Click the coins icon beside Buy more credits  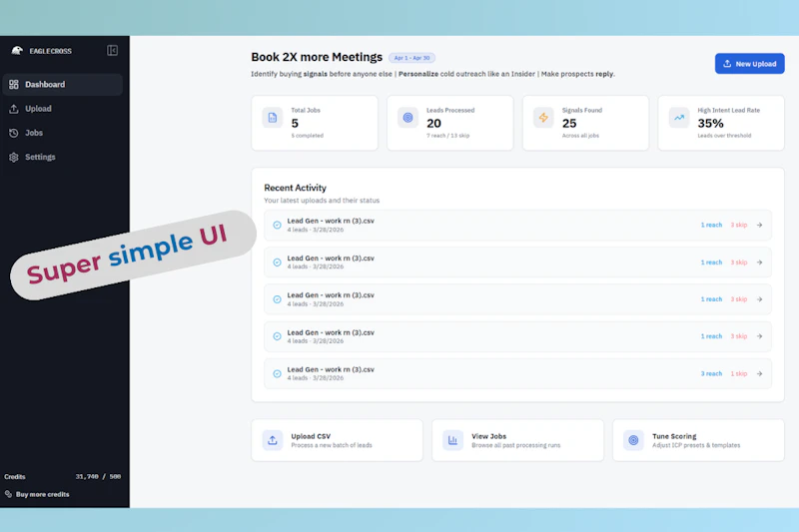pos(8,494)
